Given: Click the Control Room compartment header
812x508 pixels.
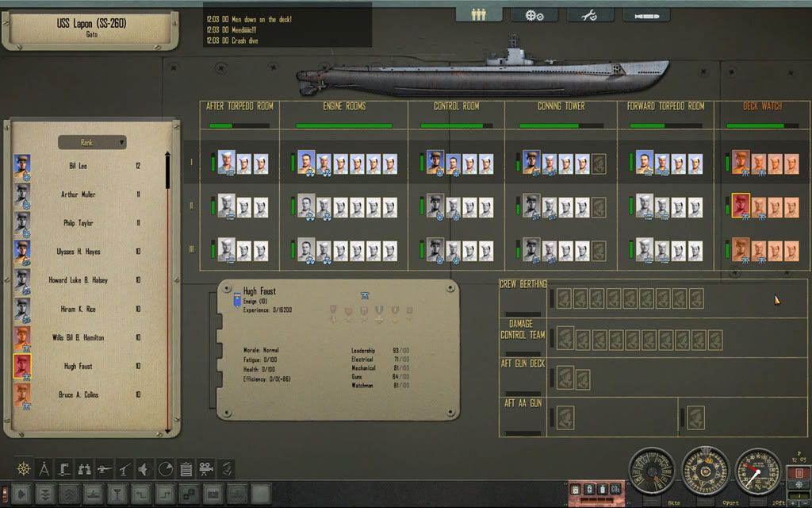Looking at the screenshot, I should (x=456, y=106).
